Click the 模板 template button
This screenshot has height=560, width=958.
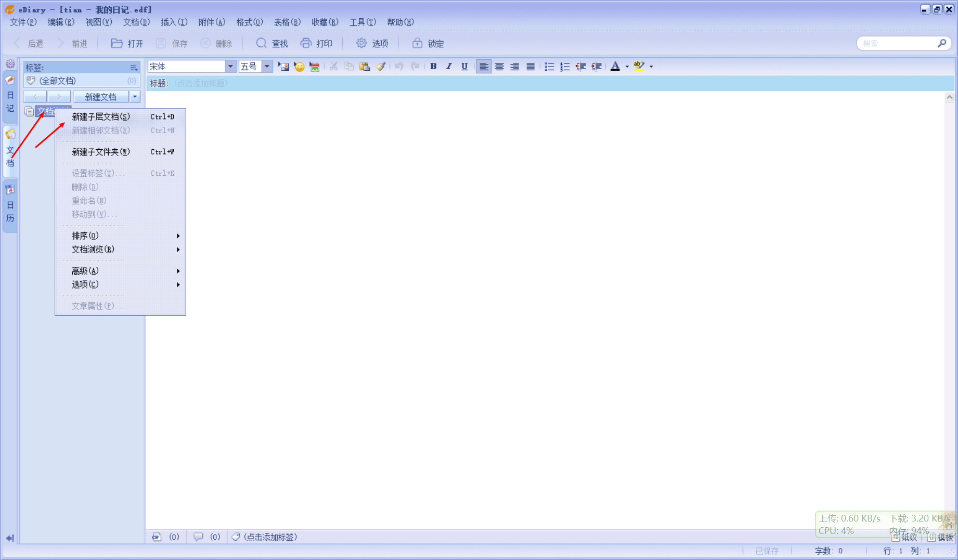(x=940, y=537)
